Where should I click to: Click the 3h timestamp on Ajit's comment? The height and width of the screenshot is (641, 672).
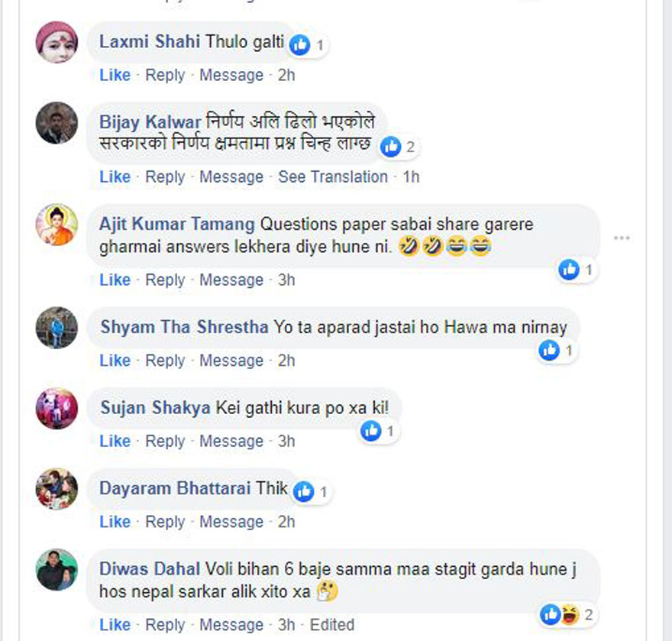pos(286,280)
